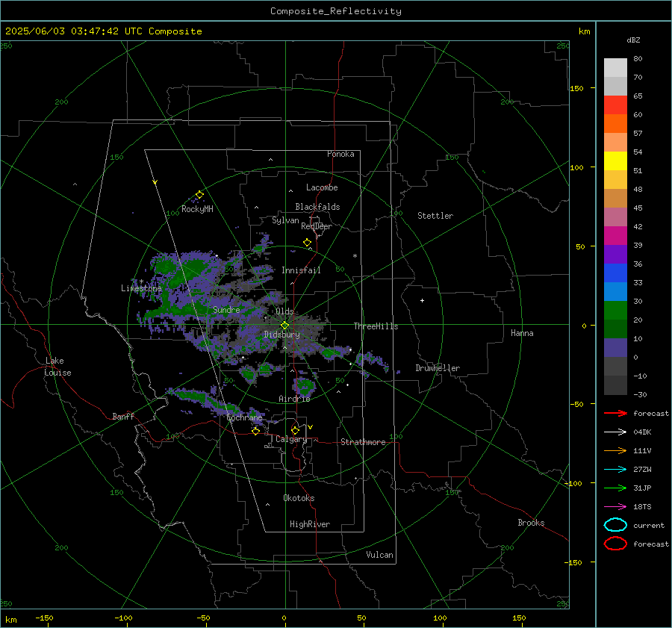Pick the magenta 42 dBZ legend swatch
The image size is (672, 628).
click(x=615, y=235)
